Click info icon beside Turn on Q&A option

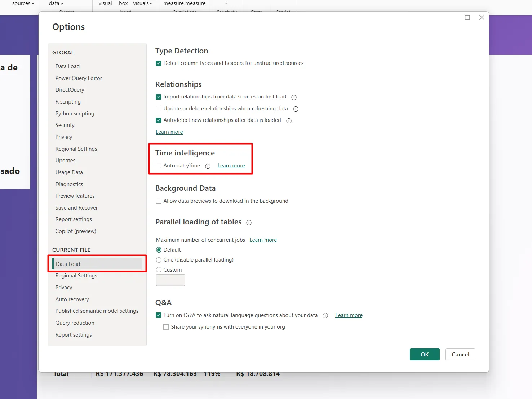(x=325, y=316)
